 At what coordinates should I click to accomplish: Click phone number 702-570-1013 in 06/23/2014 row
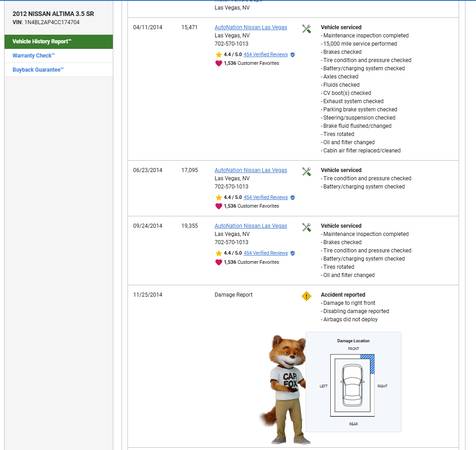(x=231, y=187)
